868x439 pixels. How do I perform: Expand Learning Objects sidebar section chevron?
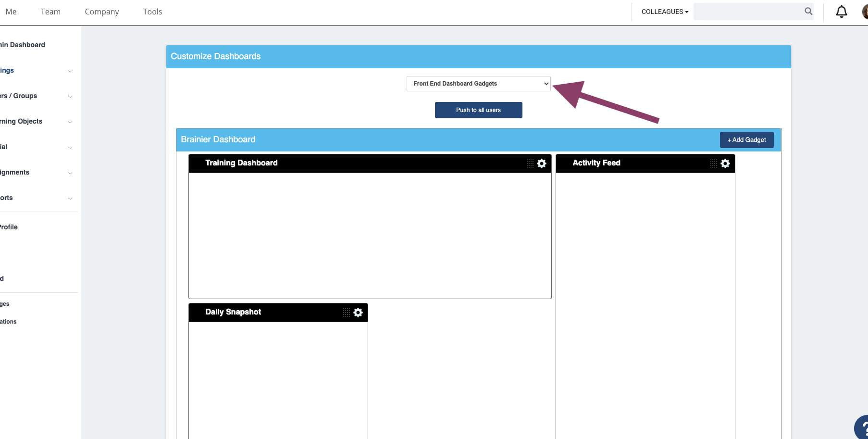coord(70,122)
